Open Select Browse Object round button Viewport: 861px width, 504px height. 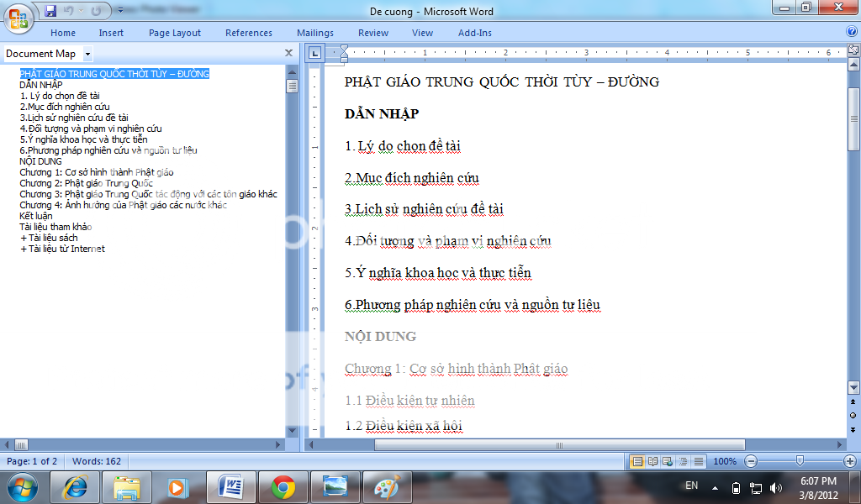[x=853, y=416]
